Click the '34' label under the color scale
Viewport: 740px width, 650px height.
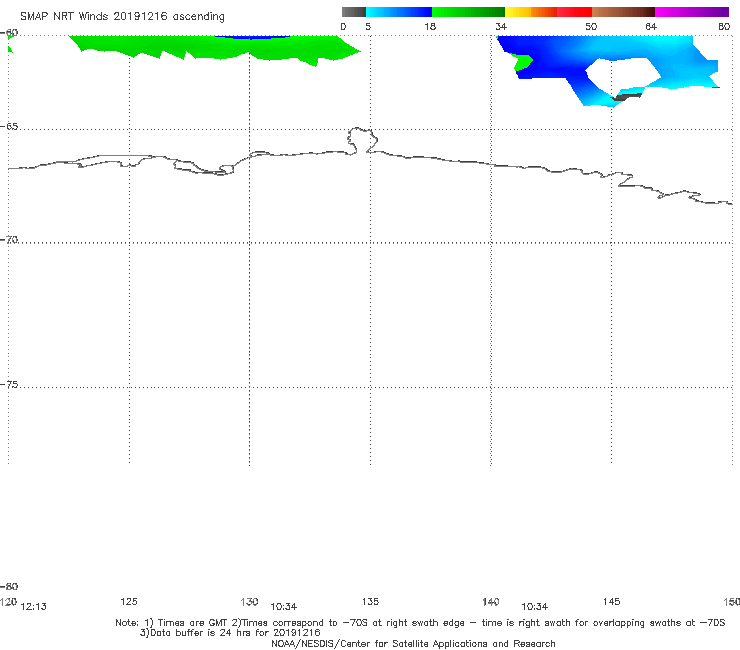[x=501, y=26]
